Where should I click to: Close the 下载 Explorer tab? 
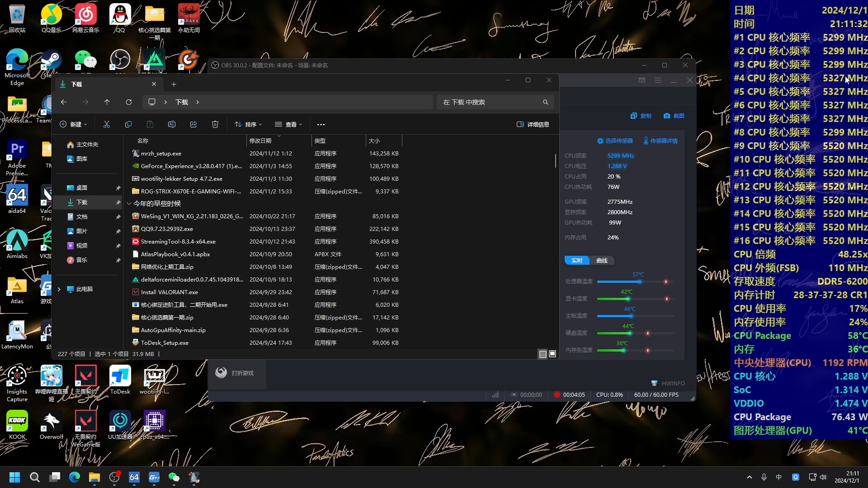click(154, 84)
